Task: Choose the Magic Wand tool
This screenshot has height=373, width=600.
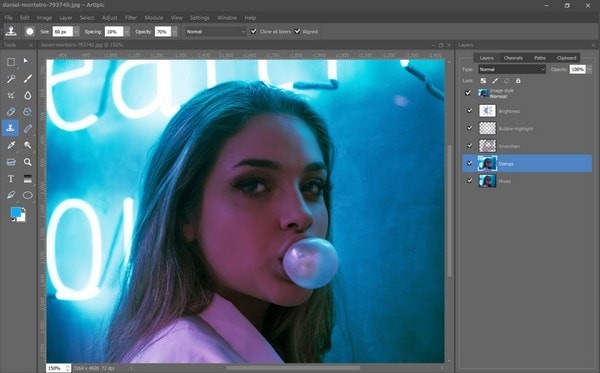Action: (11, 79)
